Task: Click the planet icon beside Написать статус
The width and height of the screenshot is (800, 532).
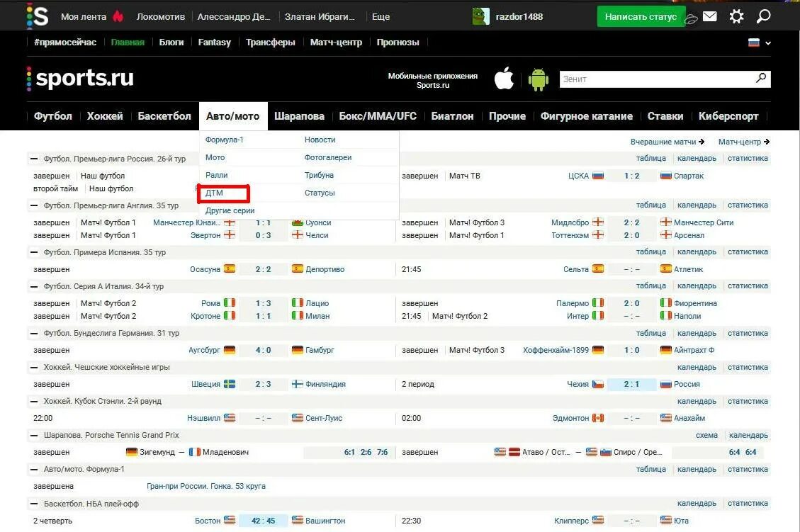Action: point(690,19)
